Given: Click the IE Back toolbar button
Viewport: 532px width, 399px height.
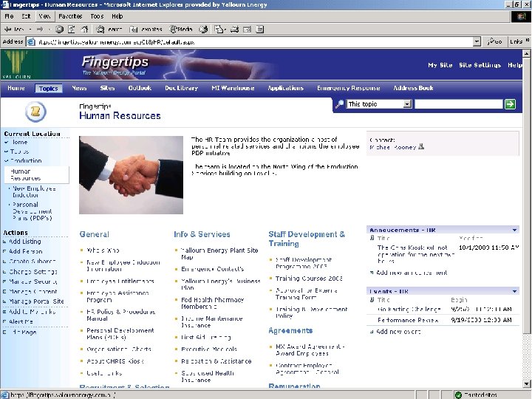Looking at the screenshot, I should pyautogui.click(x=13, y=30).
